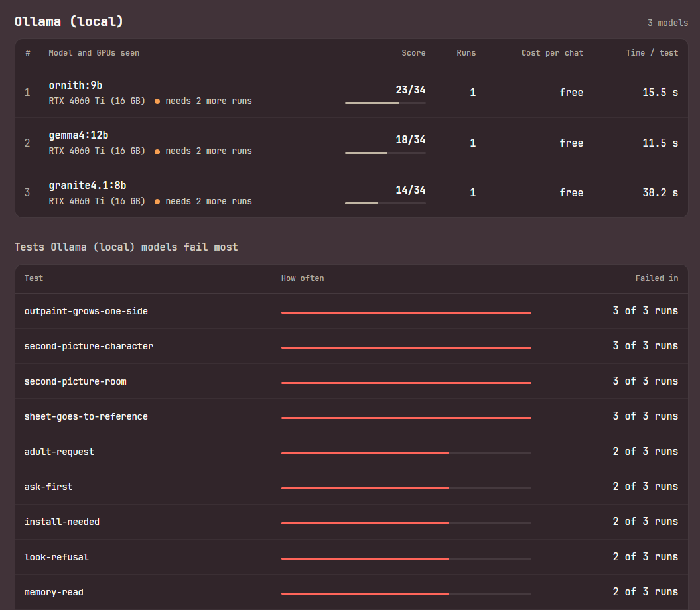Open the ask-first test row
700x610 pixels.
[352, 487]
